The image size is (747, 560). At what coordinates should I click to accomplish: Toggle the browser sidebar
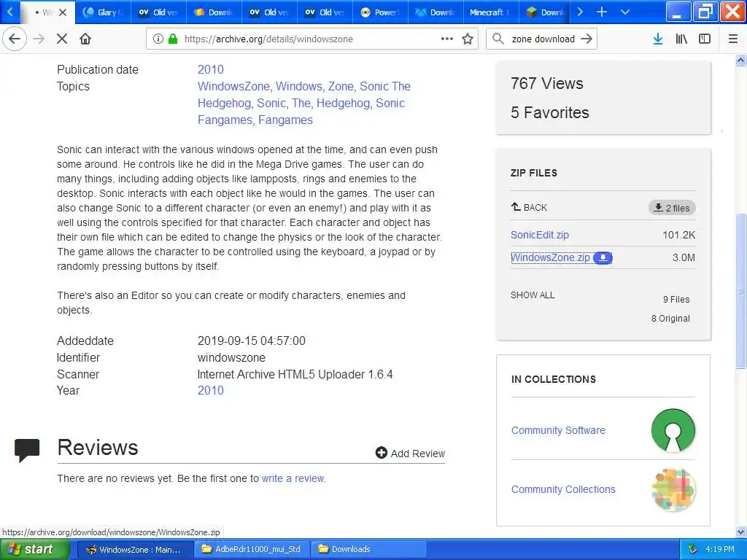click(705, 39)
